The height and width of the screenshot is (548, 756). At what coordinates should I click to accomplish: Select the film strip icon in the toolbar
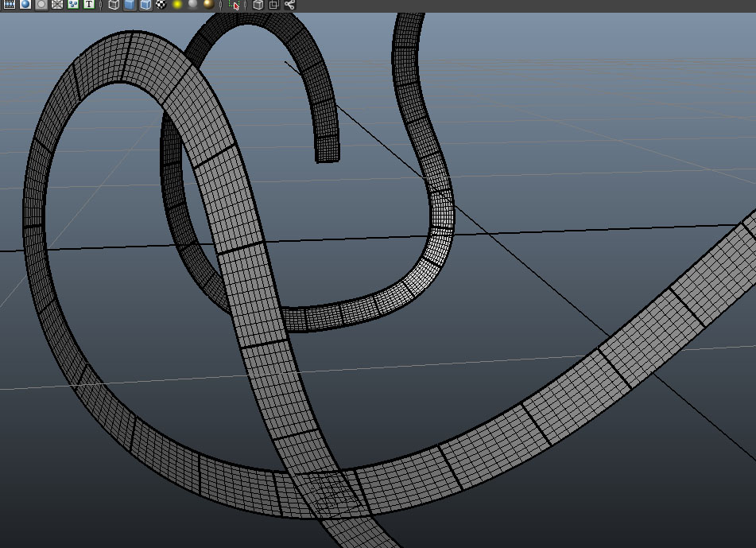click(x=7, y=6)
